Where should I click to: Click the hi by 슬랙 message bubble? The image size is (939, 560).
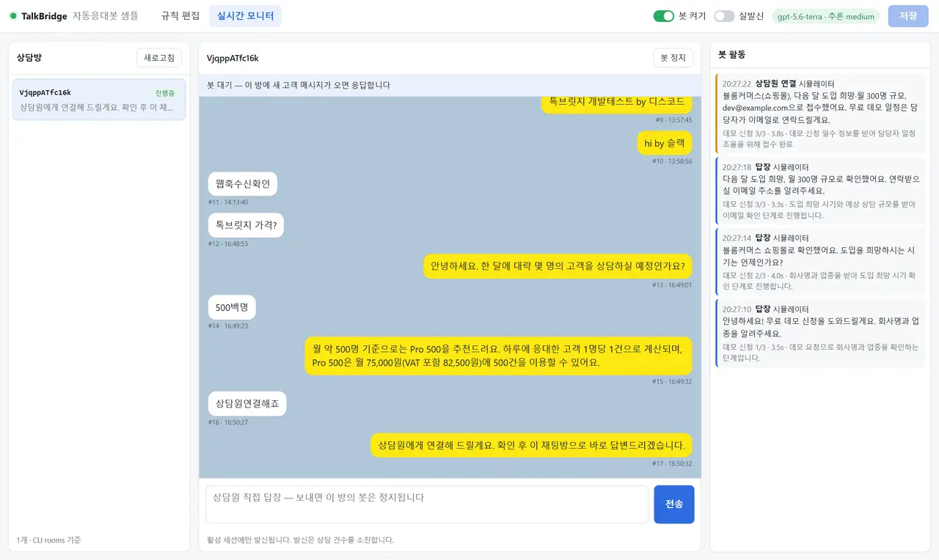click(x=665, y=143)
